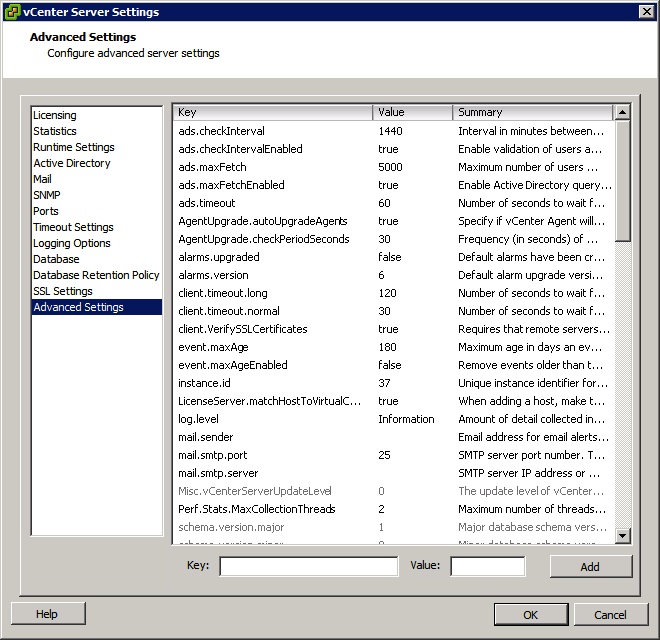Click value 1440 for ads.checkInterval
This screenshot has height=640, width=660.
pyautogui.click(x=390, y=131)
